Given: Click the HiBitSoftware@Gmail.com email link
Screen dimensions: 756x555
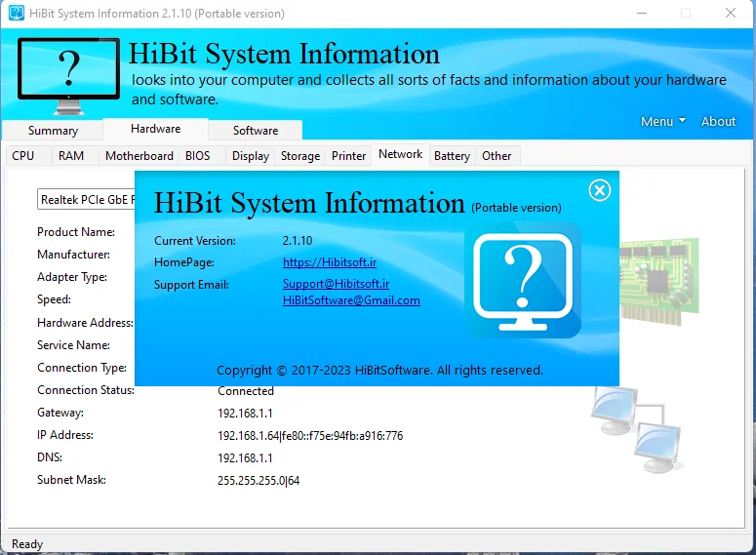Looking at the screenshot, I should pyautogui.click(x=351, y=300).
